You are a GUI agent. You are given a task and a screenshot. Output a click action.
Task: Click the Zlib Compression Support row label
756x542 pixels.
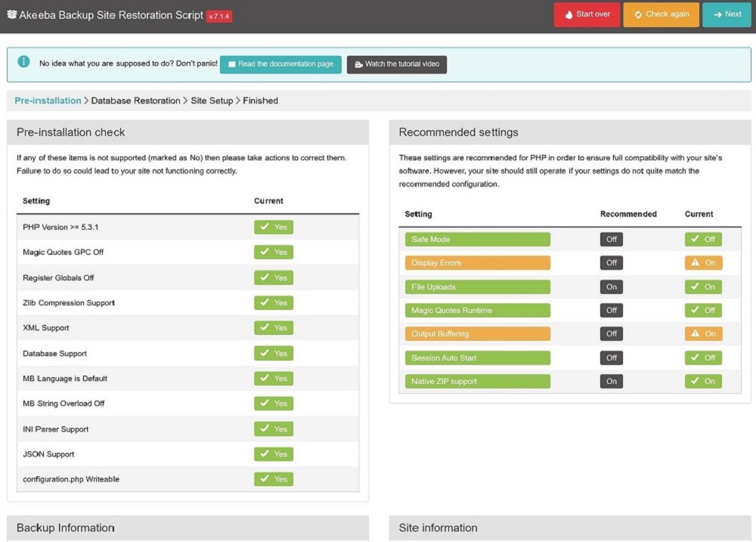69,303
